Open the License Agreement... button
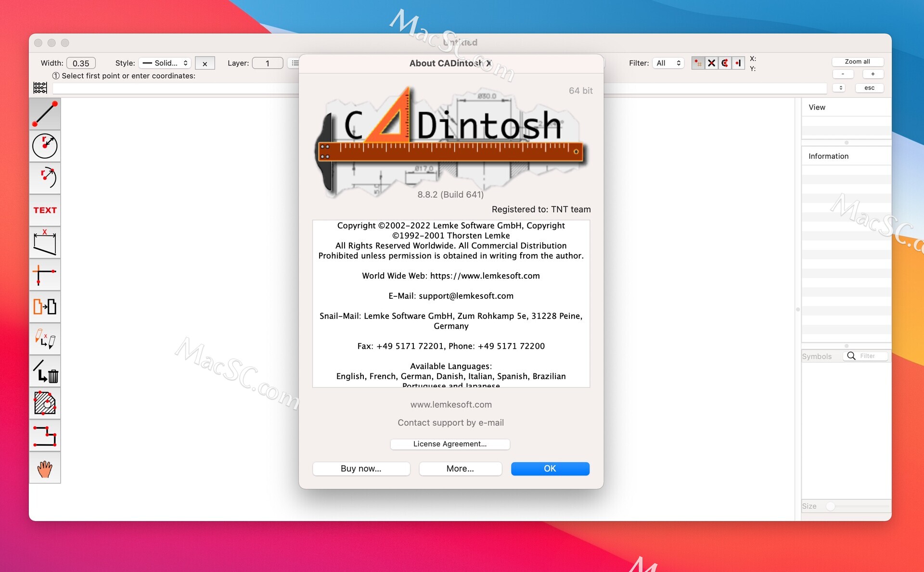 click(x=450, y=444)
